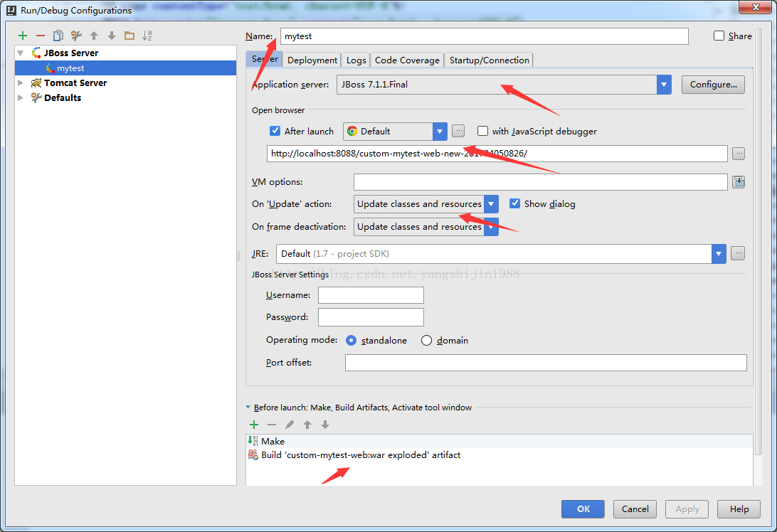The width and height of the screenshot is (777, 532).
Task: Expand the Tomcat Server tree node
Action: coord(21,83)
